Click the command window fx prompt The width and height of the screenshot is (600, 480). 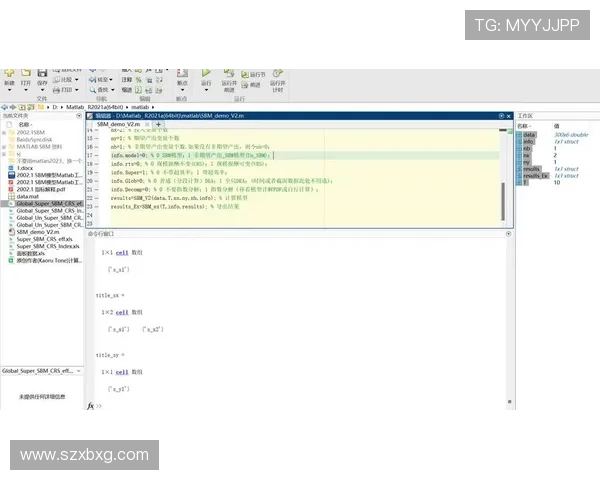click(91, 406)
